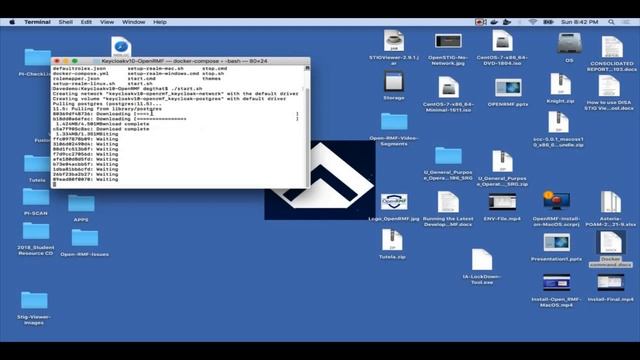Open the Open-RMF-Video-Segments folder

click(394, 121)
